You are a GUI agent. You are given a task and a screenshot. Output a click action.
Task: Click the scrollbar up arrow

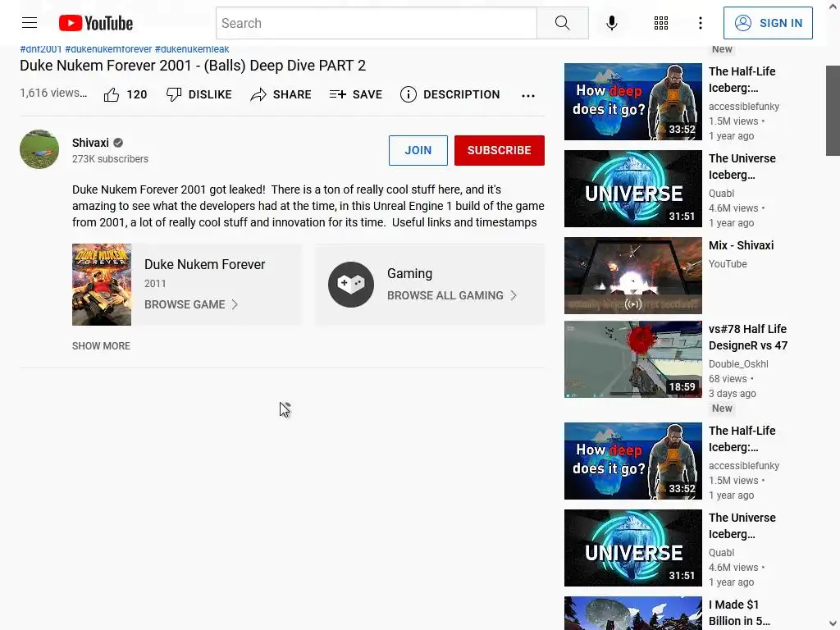[833, 7]
